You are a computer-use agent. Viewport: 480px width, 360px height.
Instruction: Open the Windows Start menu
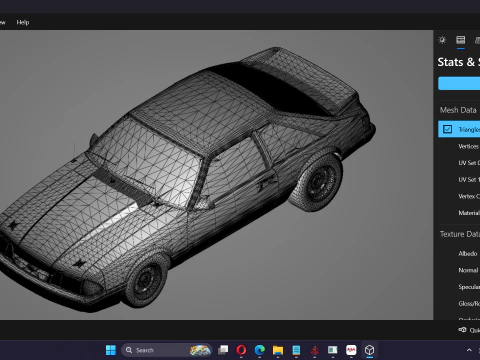pos(111,350)
